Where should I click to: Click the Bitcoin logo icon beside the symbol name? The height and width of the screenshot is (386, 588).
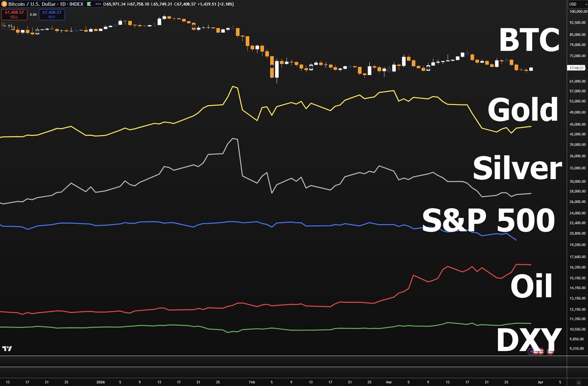tap(4, 4)
